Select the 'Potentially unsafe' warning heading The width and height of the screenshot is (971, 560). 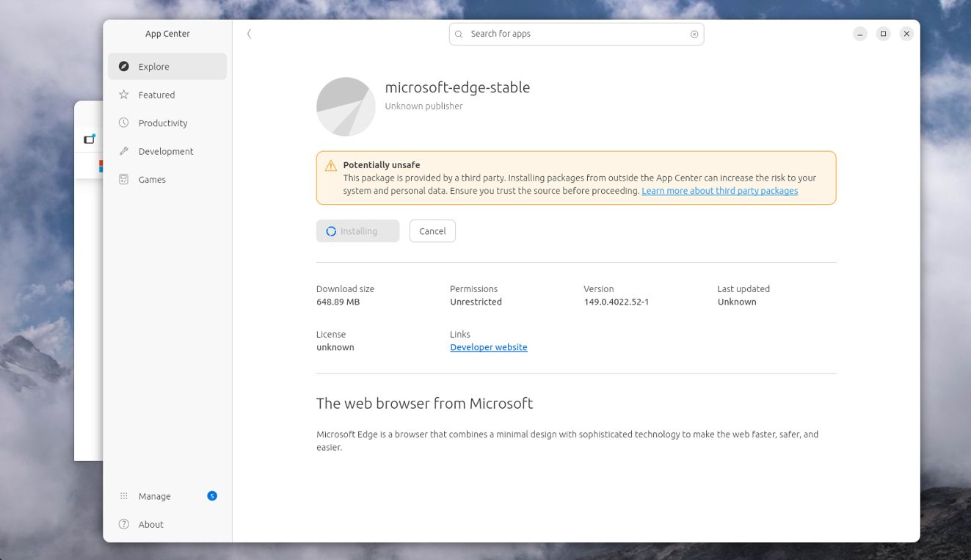[382, 165]
